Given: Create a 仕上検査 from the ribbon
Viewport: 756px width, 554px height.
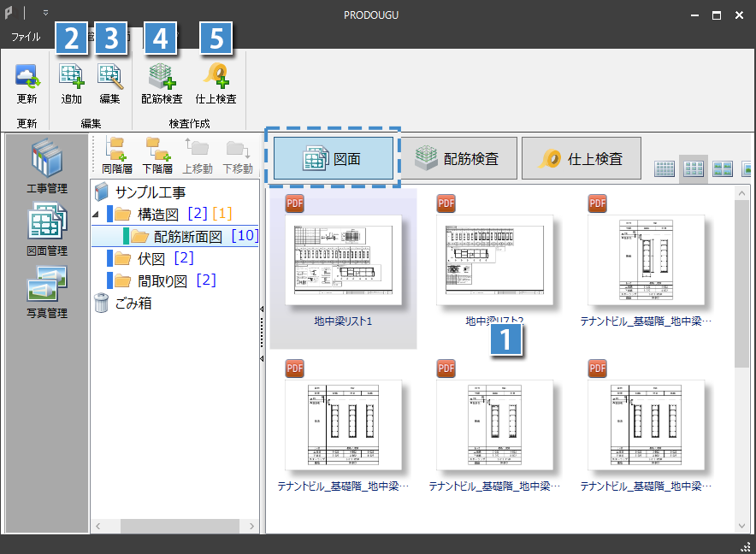Looking at the screenshot, I should coord(216,77).
